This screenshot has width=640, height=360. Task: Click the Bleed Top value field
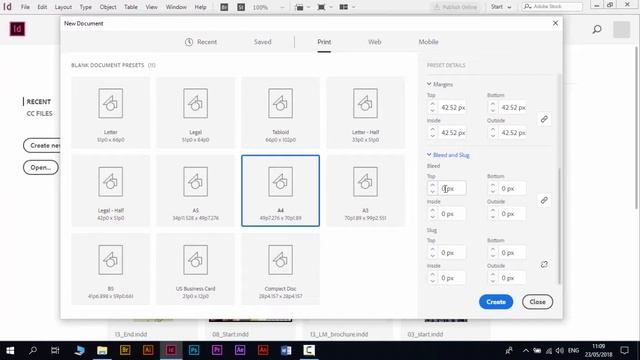tap(453, 189)
